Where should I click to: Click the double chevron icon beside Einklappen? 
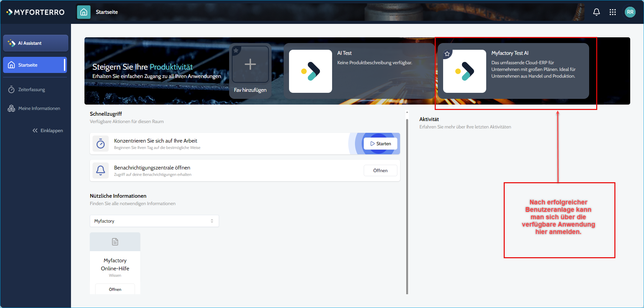(35, 130)
